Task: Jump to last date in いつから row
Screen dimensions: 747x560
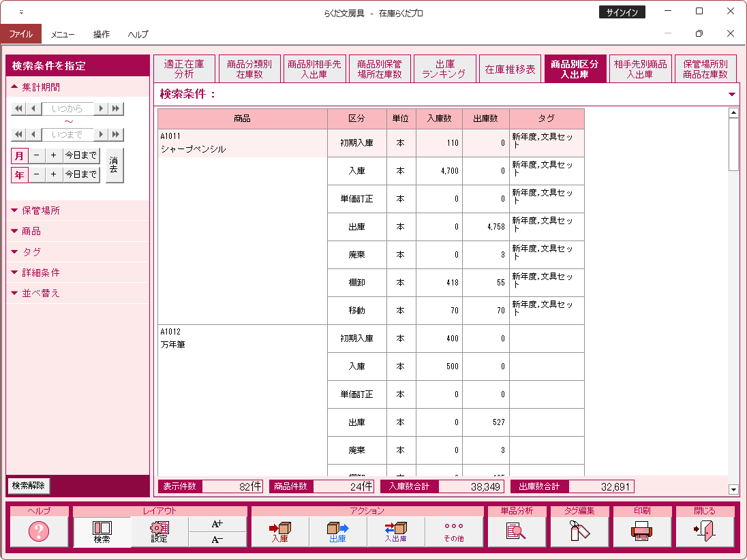Action: click(x=116, y=108)
